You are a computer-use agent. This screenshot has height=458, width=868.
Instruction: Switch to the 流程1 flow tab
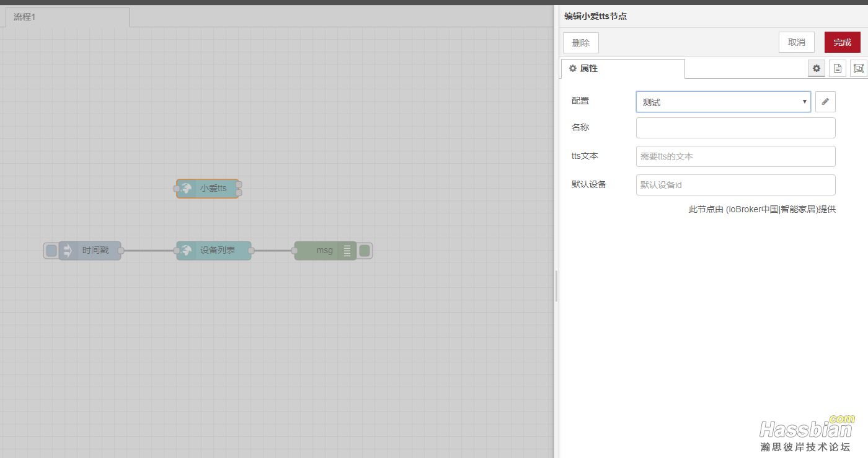click(67, 17)
